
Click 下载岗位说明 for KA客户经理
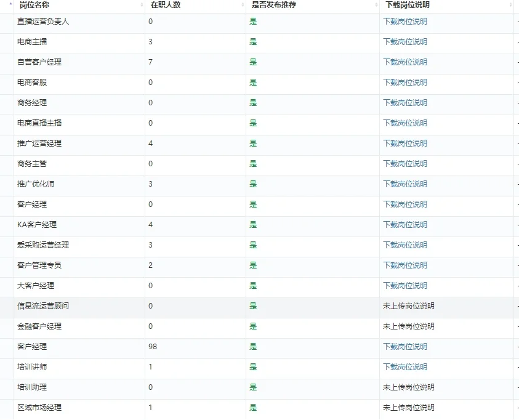point(404,225)
